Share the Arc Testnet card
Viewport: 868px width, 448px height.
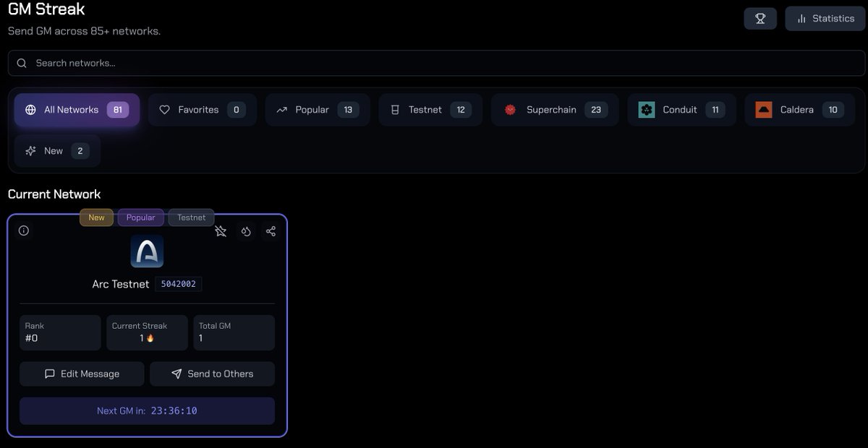point(271,231)
